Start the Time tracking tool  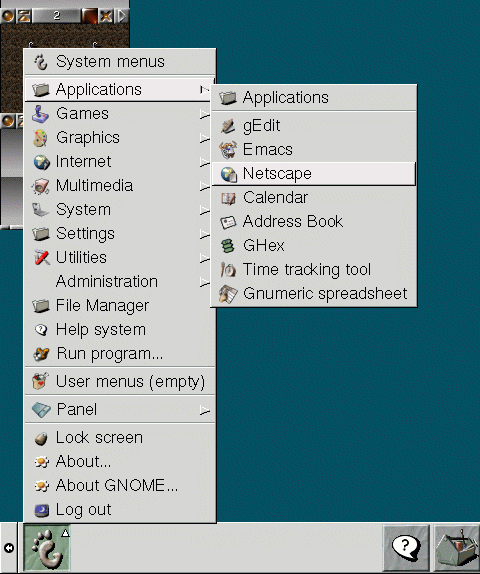tap(314, 269)
